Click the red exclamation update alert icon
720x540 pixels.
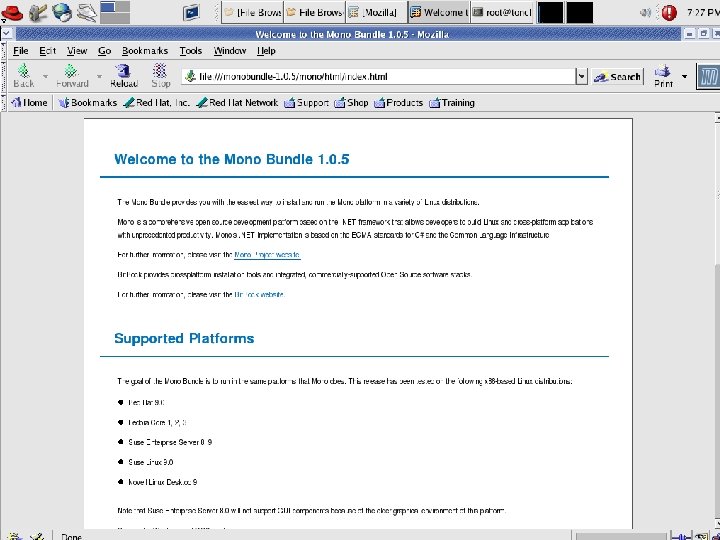(669, 13)
